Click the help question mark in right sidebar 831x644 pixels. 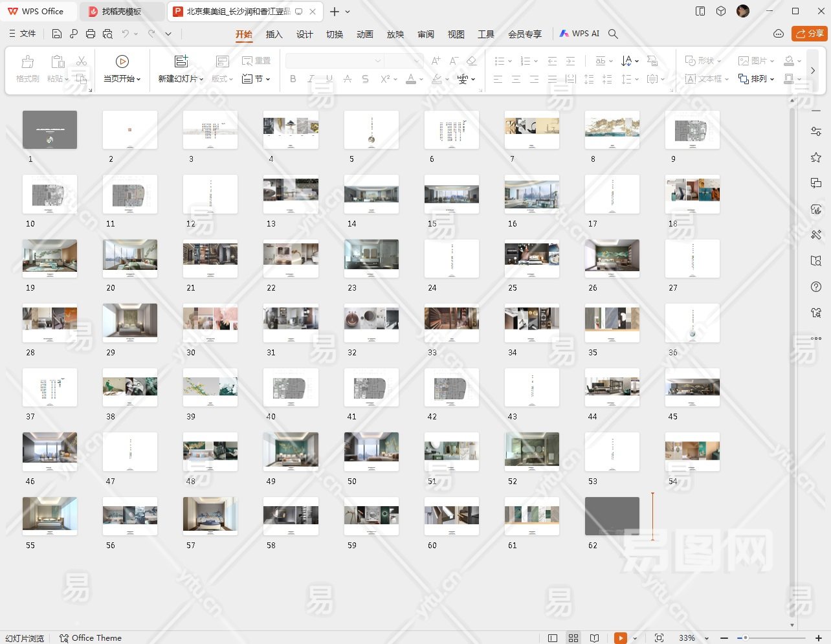pyautogui.click(x=816, y=287)
